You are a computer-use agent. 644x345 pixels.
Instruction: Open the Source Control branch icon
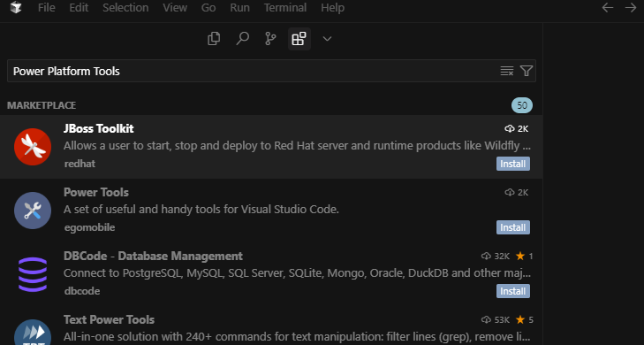tap(270, 39)
